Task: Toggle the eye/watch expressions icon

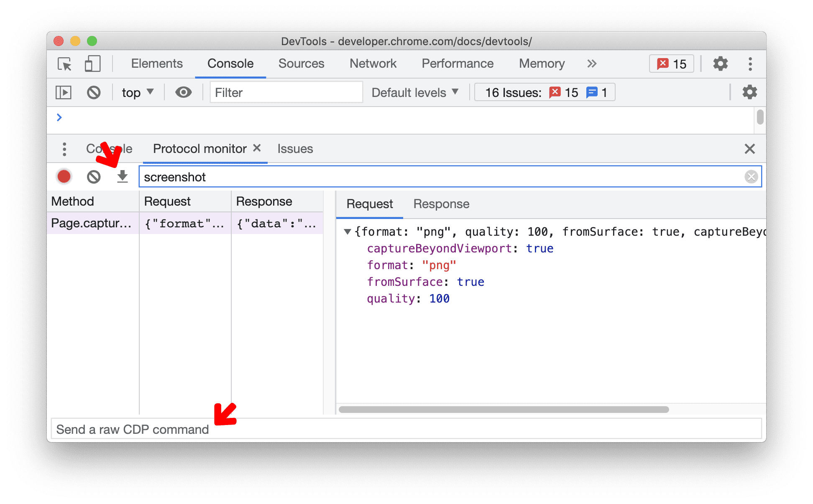Action: click(183, 92)
